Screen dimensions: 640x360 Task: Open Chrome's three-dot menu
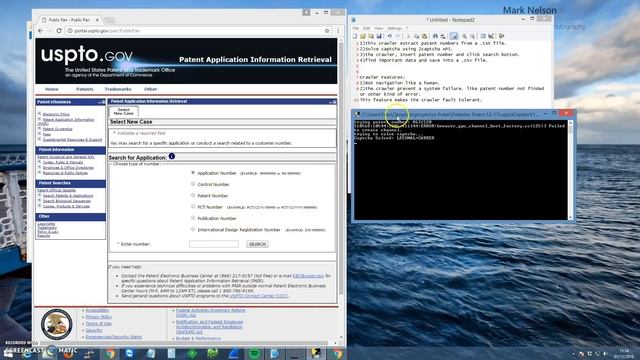tap(338, 31)
